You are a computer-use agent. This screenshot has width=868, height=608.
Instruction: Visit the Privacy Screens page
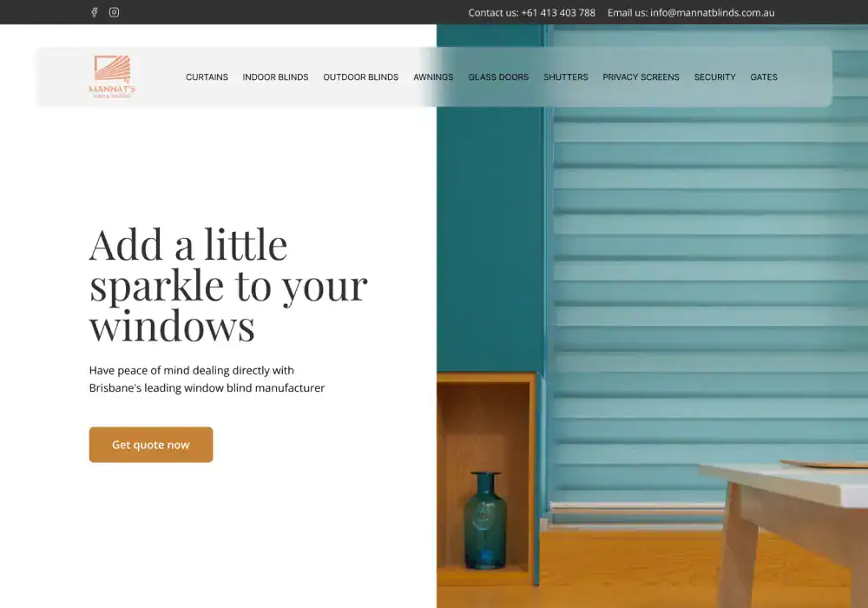(641, 77)
